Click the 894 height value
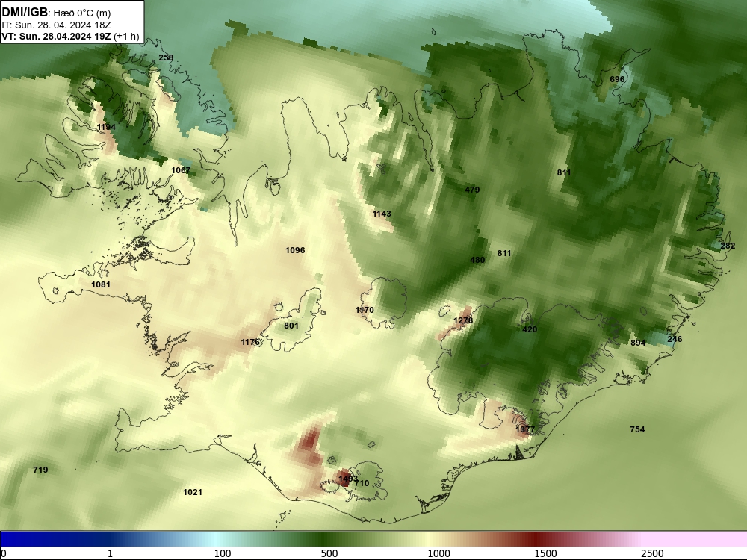Screen dimensions: 747x560 coord(638,343)
